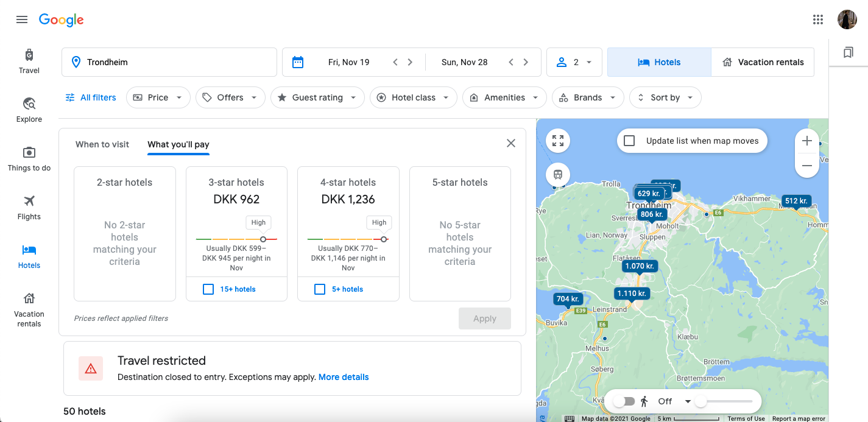
Task: Open the Google apps grid
Action: click(818, 19)
